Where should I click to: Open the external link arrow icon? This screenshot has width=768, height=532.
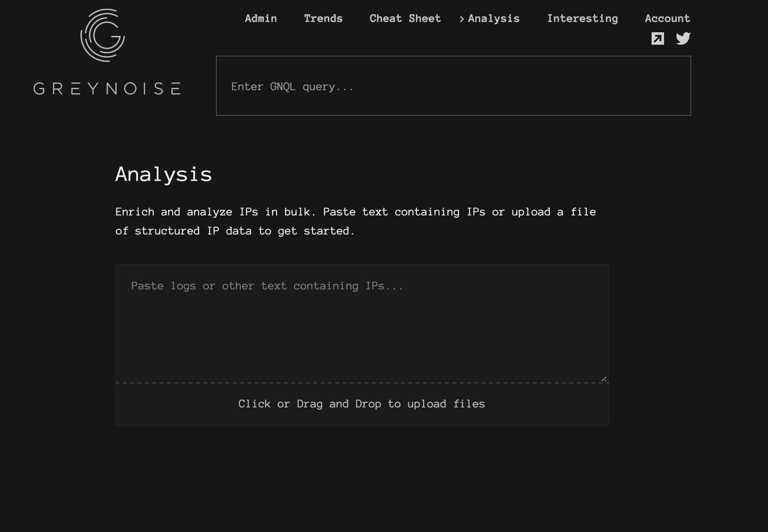click(x=657, y=38)
